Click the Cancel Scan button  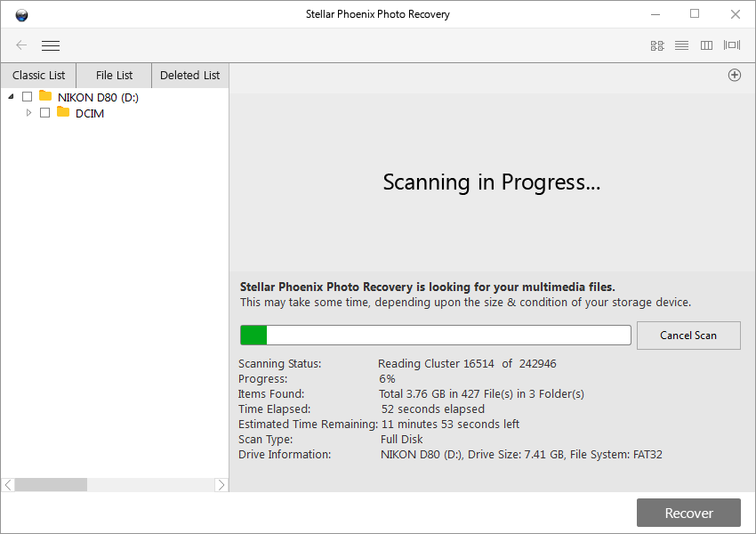pyautogui.click(x=688, y=336)
